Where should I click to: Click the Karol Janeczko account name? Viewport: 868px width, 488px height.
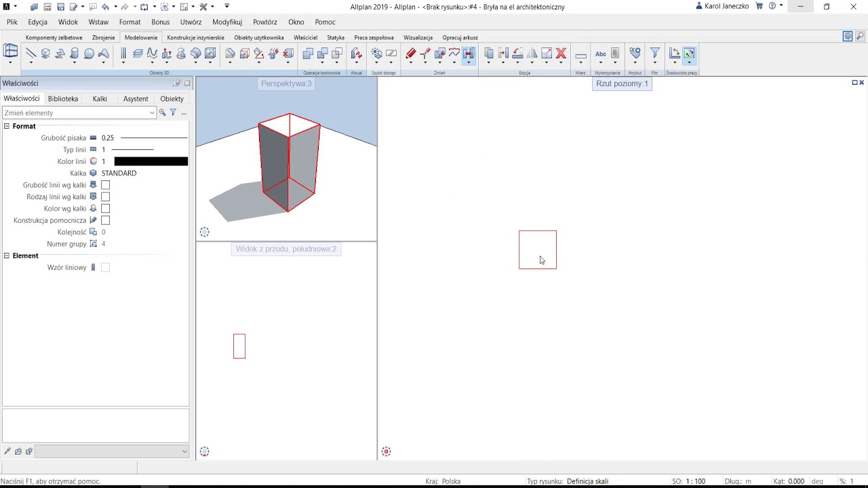click(x=727, y=6)
